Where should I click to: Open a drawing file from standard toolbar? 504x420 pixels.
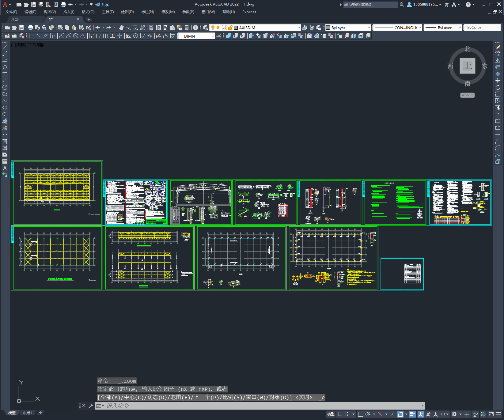(14, 28)
